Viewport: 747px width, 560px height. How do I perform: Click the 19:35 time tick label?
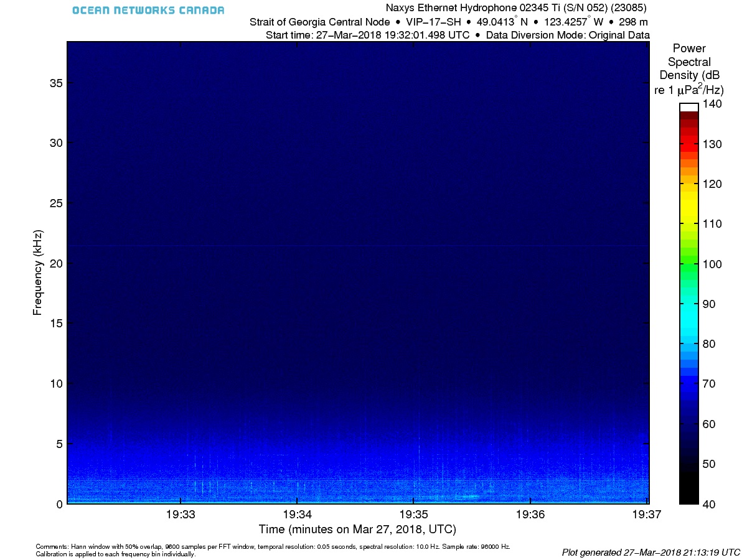413,515
